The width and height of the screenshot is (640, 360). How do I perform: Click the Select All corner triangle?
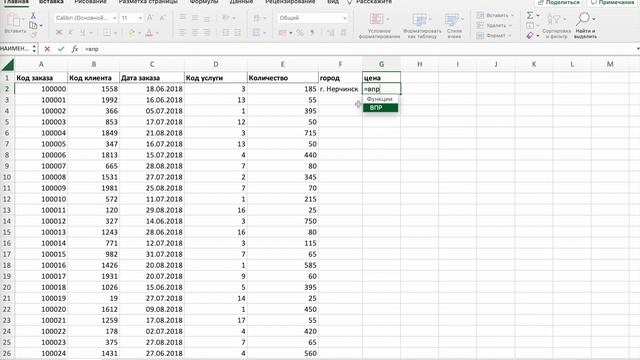point(7,64)
